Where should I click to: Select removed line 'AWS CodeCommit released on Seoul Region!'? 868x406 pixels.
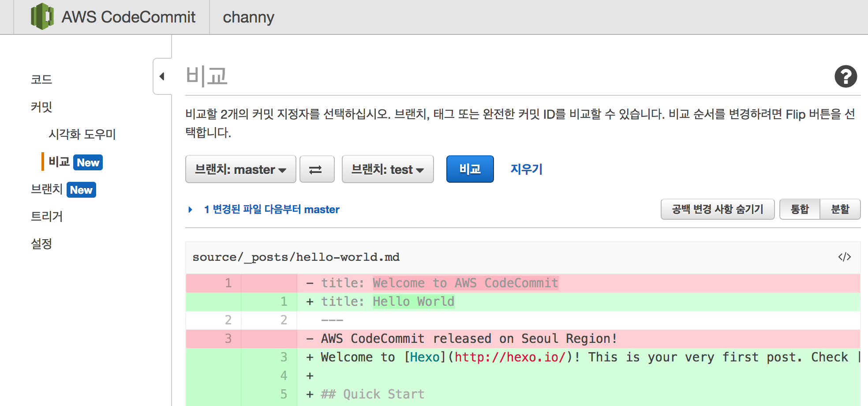tap(523, 338)
